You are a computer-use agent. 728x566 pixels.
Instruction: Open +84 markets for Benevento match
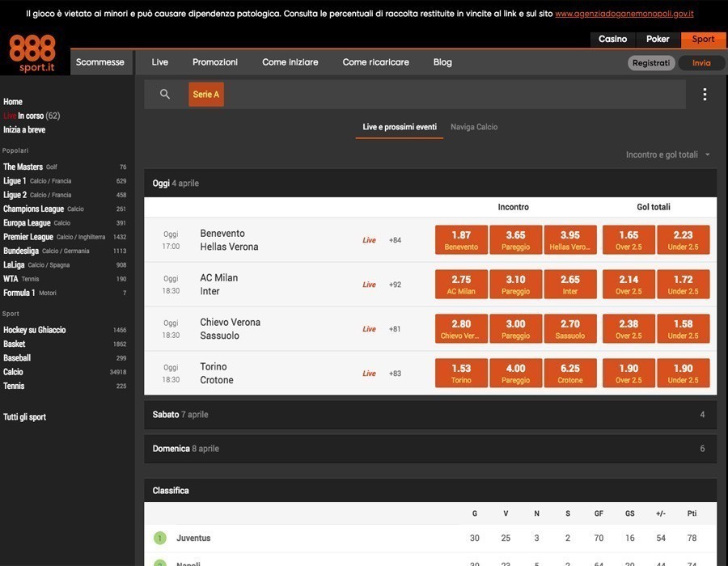point(395,240)
